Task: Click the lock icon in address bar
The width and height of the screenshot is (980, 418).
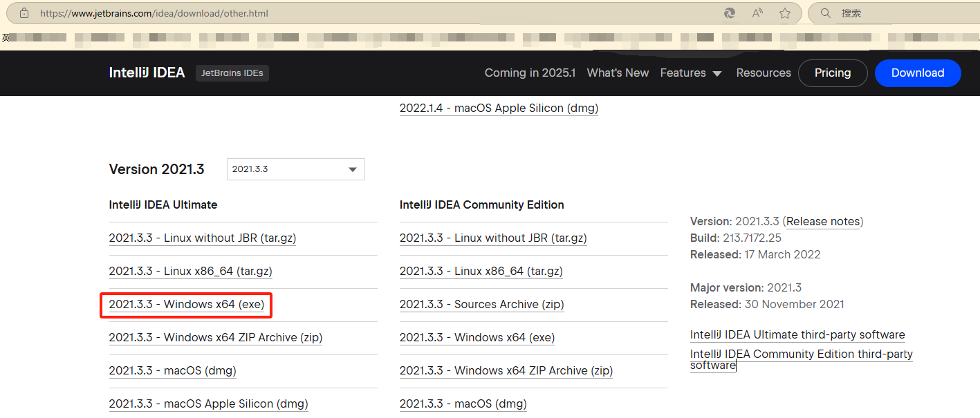Action: (24, 13)
